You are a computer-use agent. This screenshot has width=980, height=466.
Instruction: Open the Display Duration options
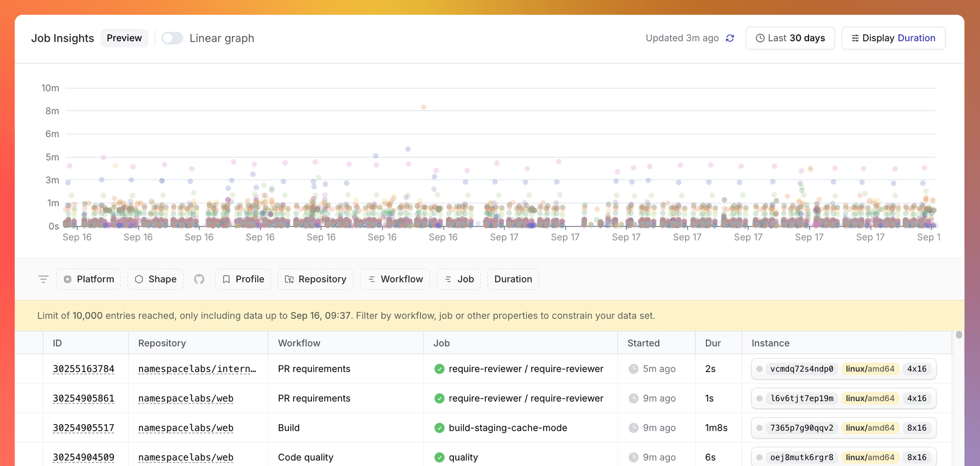tap(893, 38)
